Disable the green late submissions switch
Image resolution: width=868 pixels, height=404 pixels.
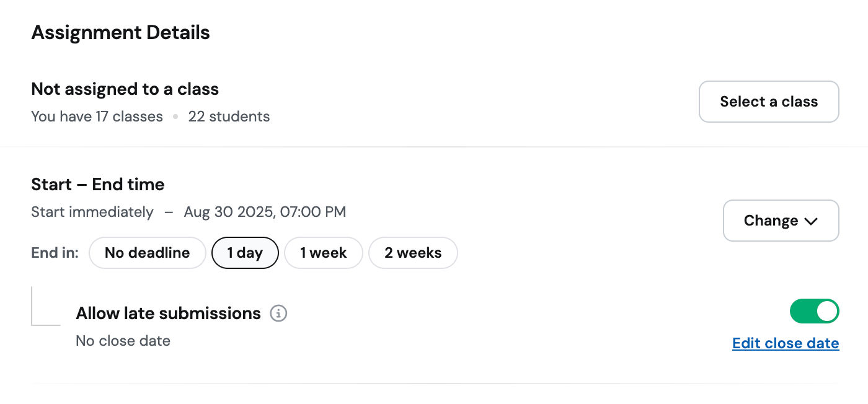pyautogui.click(x=814, y=311)
